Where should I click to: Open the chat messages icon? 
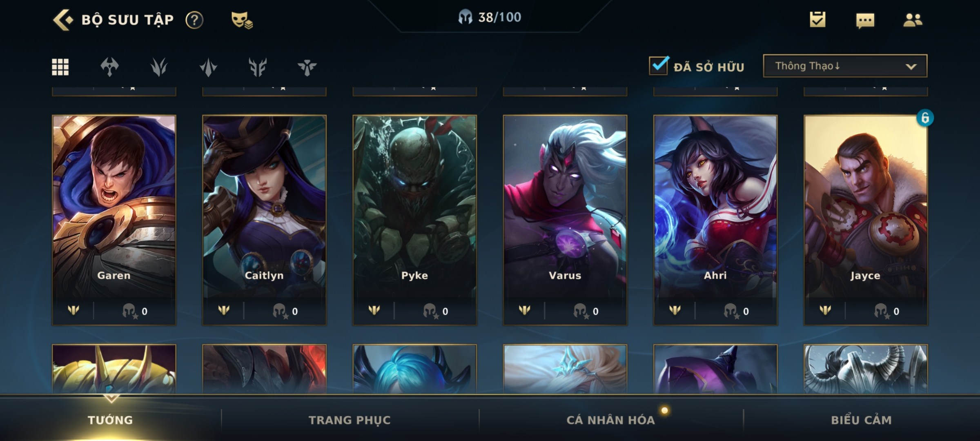pyautogui.click(x=865, y=20)
